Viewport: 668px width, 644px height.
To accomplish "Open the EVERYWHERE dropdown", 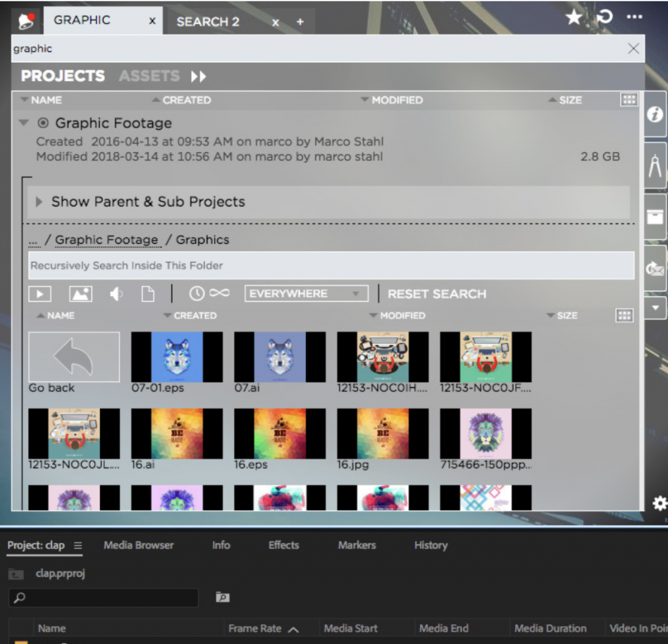I will [x=306, y=294].
